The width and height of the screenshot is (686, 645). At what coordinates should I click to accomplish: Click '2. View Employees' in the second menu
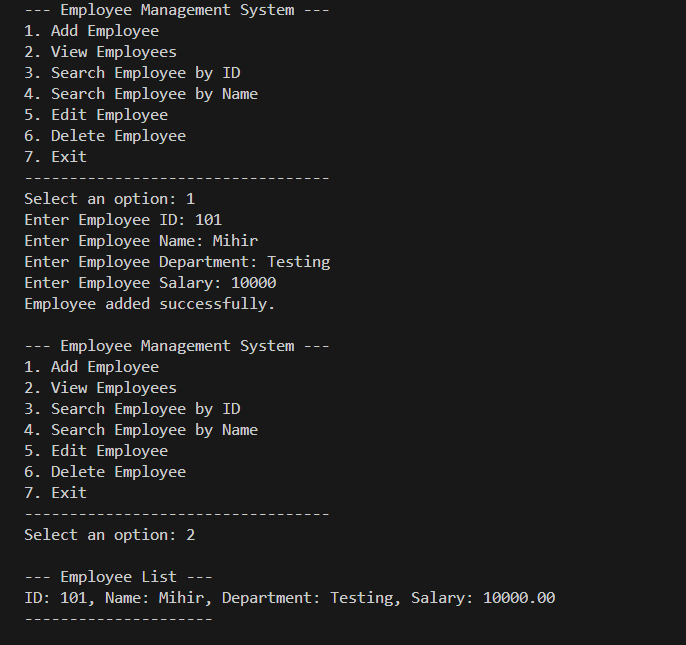click(100, 388)
